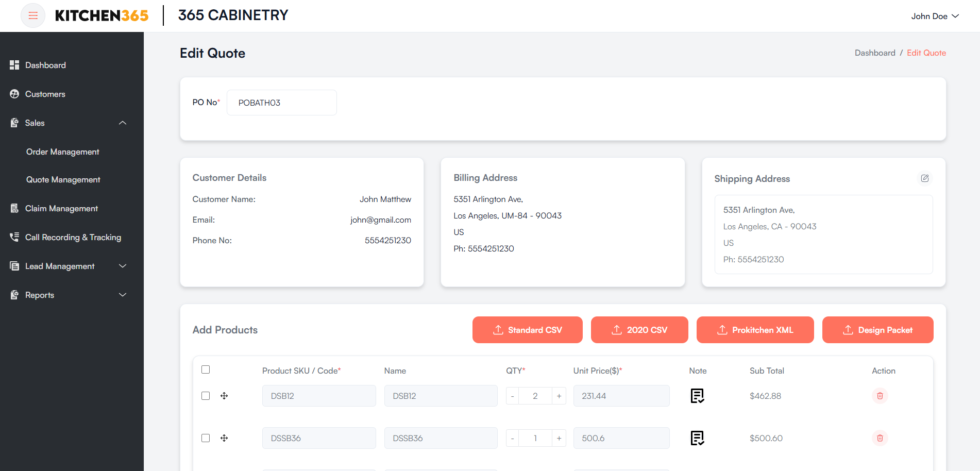Viewport: 980px width, 471px height.
Task: Go to Claim Management in sidebar
Action: 61,208
